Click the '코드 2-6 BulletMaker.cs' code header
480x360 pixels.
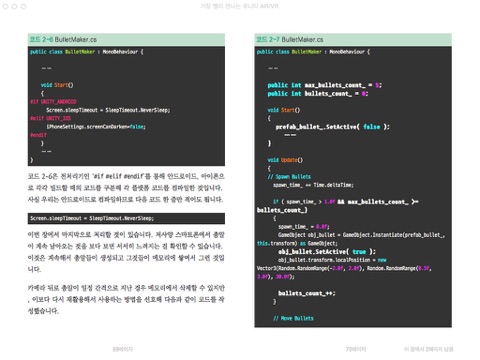click(126, 39)
